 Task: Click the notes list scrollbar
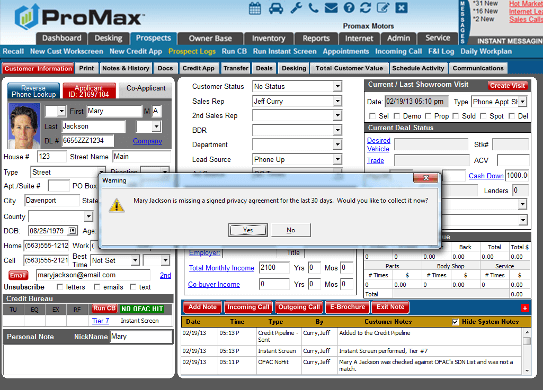tap(527, 351)
